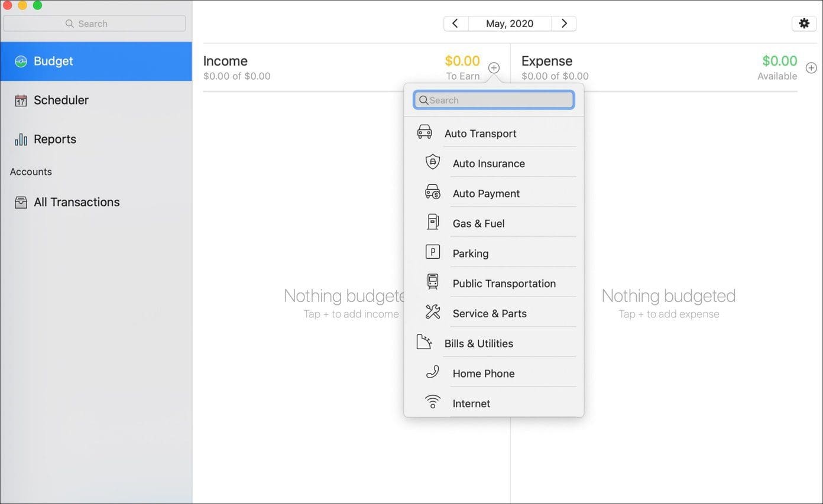Screen dimensions: 823x504
Task: Add income with the plus button
Action: [x=494, y=68]
